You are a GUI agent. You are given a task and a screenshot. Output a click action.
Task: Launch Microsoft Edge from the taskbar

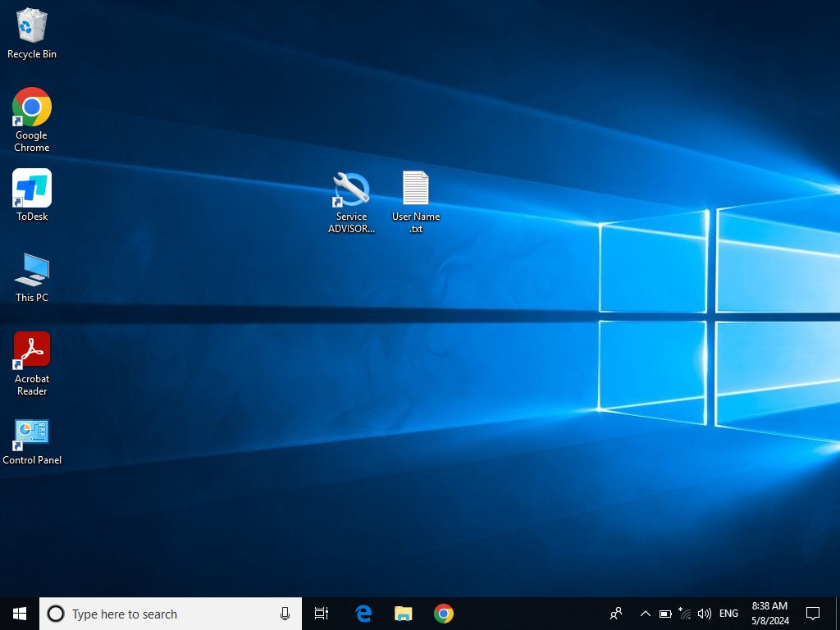[x=363, y=614]
